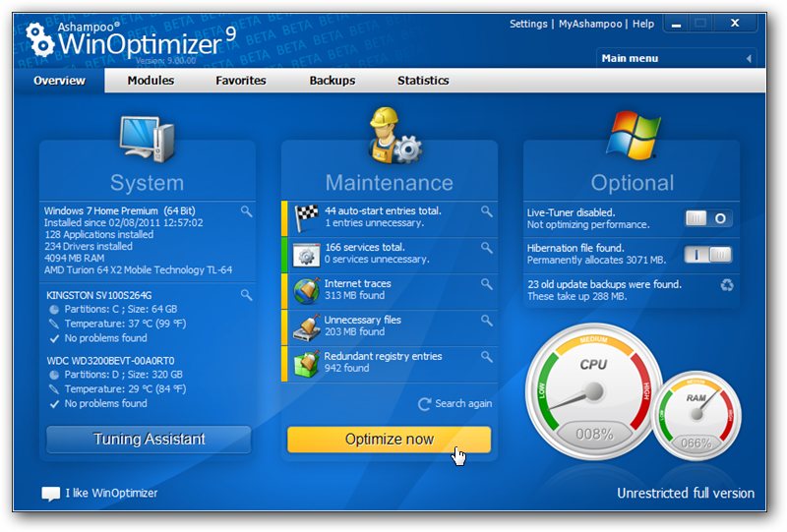Click the Search again link

[x=455, y=404]
